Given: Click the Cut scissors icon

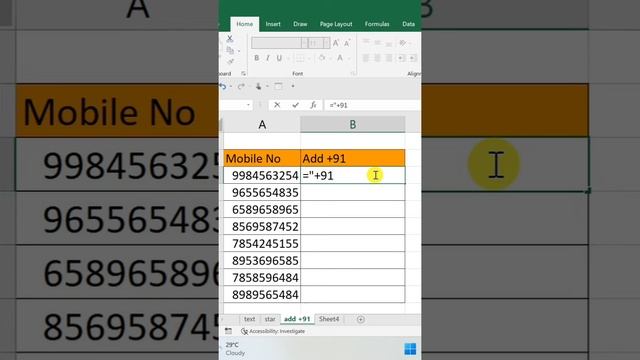Looking at the screenshot, I should tap(230, 39).
